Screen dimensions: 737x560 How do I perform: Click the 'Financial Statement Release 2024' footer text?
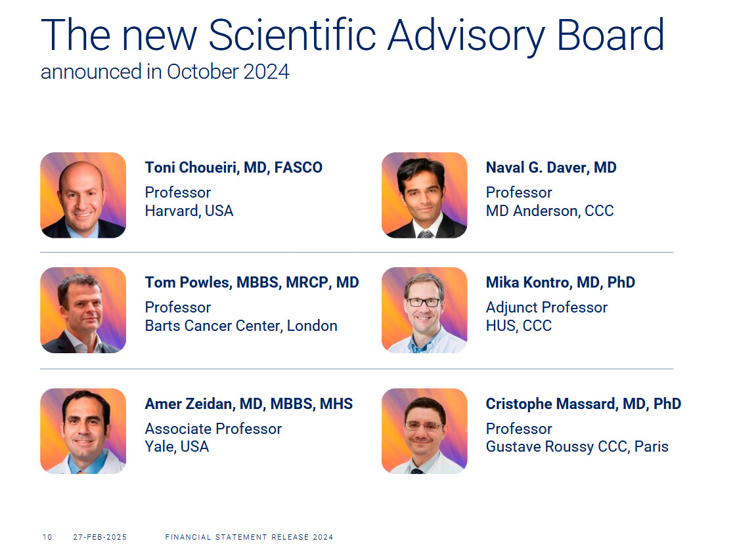[x=249, y=537]
